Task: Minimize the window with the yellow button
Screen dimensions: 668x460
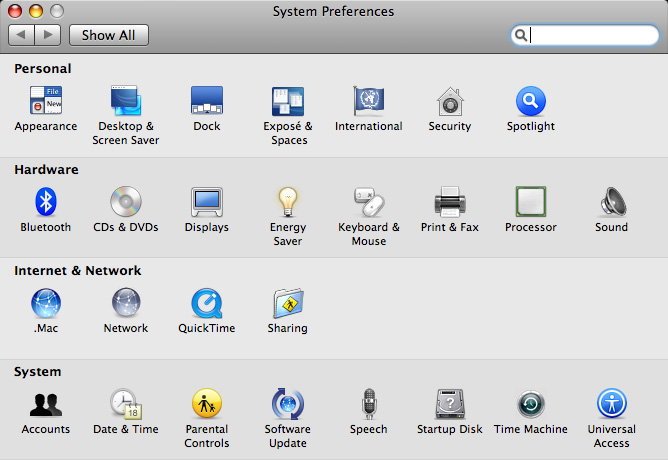Action: (36, 11)
